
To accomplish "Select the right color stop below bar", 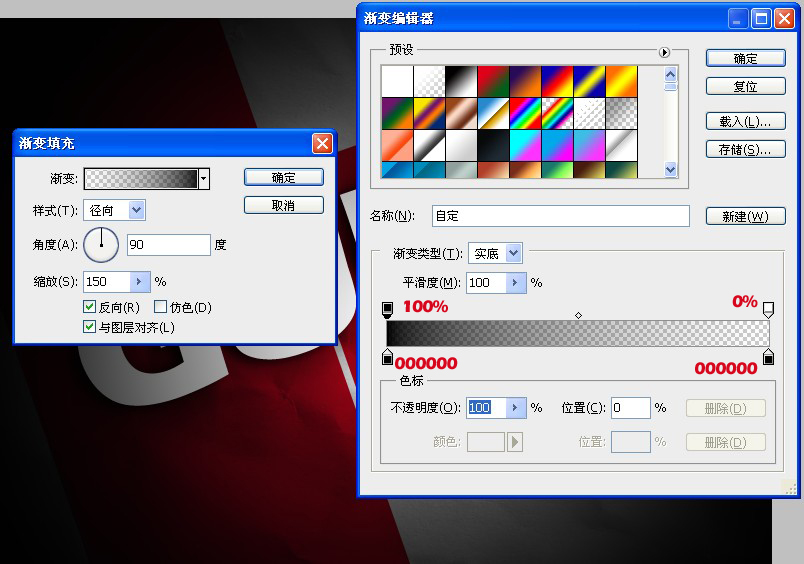I will 768,357.
